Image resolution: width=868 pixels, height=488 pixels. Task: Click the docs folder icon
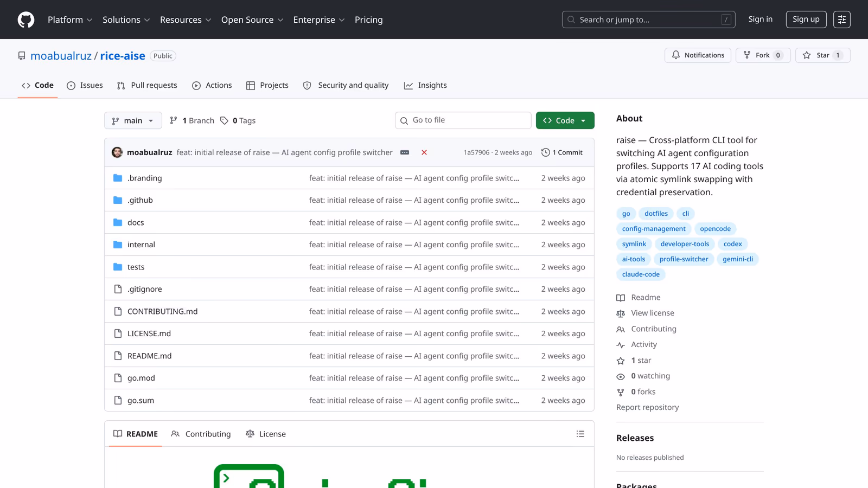click(118, 222)
